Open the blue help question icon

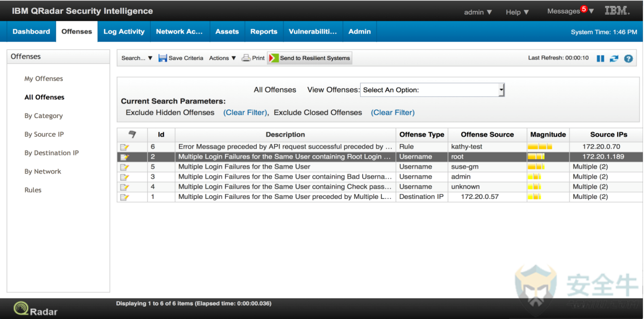coord(628,58)
